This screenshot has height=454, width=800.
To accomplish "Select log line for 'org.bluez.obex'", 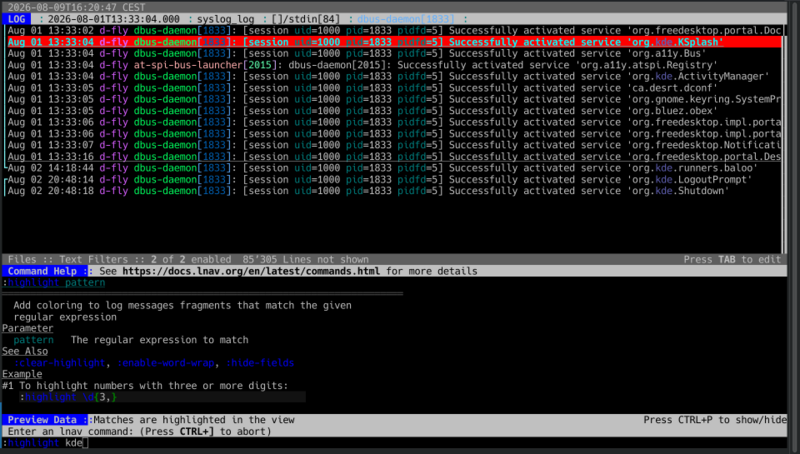I will (394, 111).
